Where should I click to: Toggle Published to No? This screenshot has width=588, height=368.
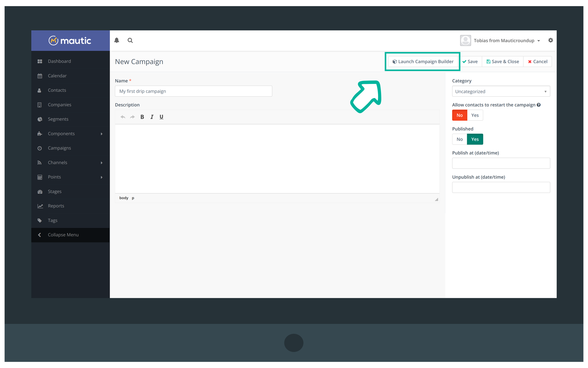point(459,139)
